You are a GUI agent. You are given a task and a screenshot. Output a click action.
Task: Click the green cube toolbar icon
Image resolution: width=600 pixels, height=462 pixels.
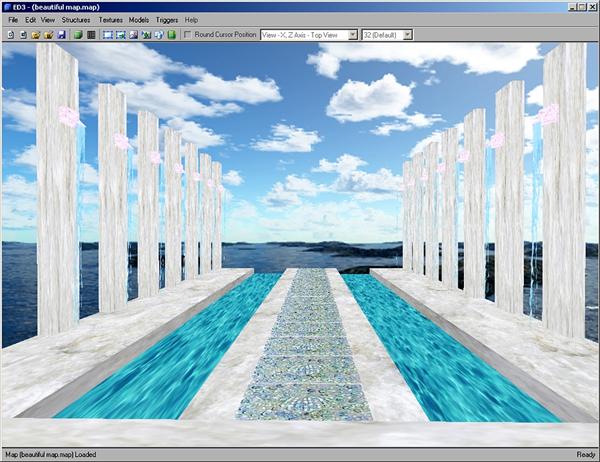(x=77, y=34)
